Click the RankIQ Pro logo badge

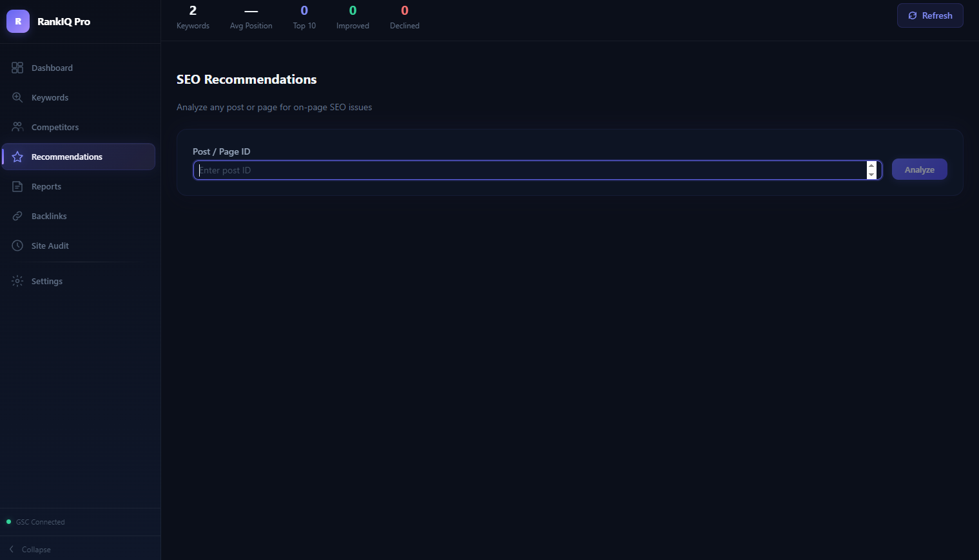(x=18, y=21)
